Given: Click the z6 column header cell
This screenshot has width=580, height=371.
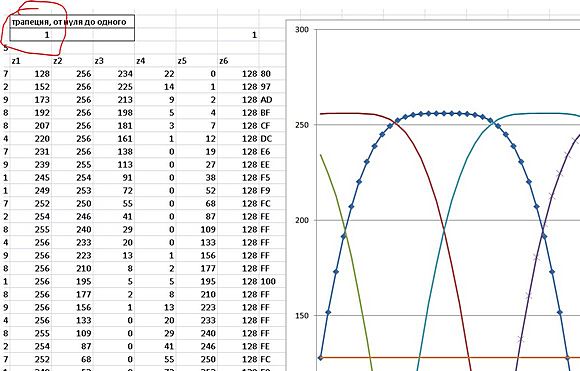Looking at the screenshot, I should coord(238,61).
